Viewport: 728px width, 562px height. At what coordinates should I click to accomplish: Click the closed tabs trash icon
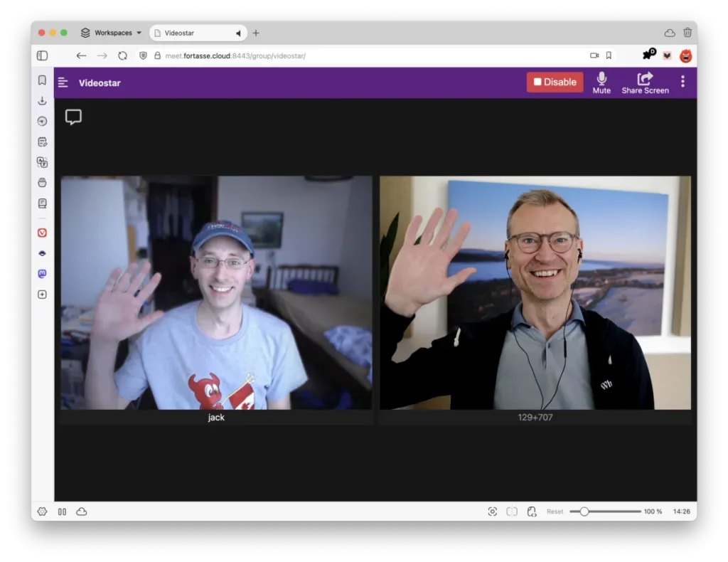tap(687, 33)
